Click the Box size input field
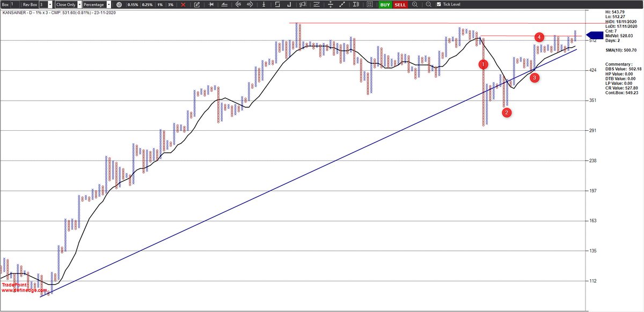This screenshot has height=312, width=644. [x=14, y=4]
